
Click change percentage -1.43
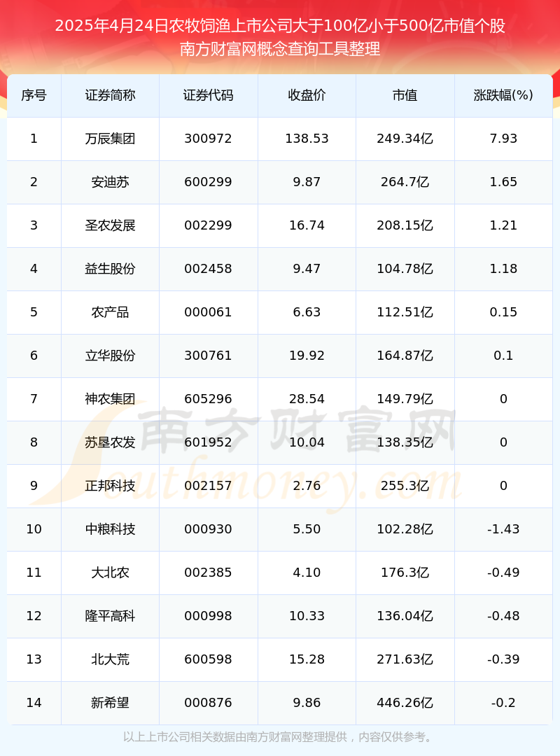point(503,529)
